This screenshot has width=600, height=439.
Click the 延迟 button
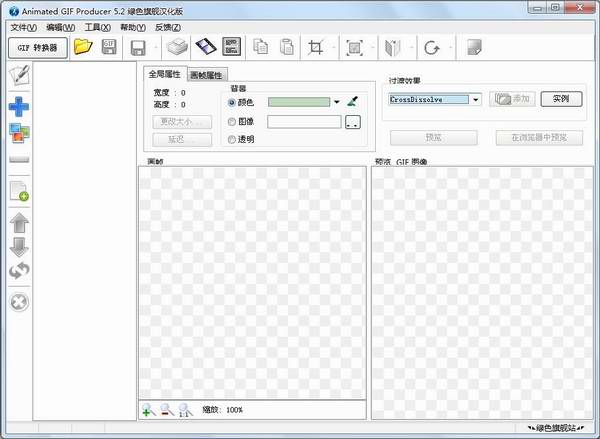tap(182, 140)
